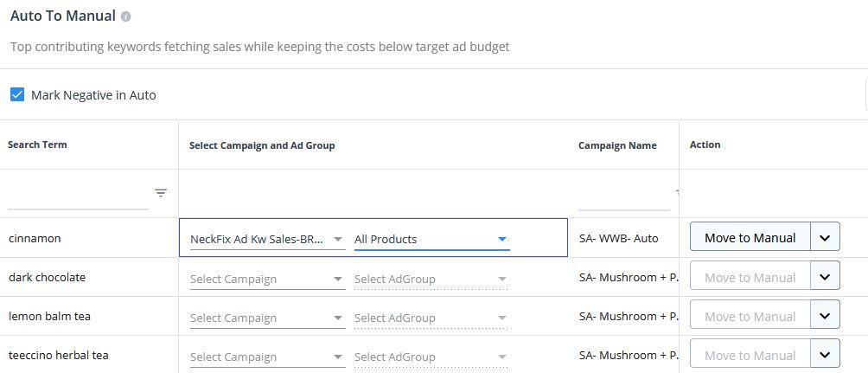The width and height of the screenshot is (868, 373).
Task: Expand action arrow next to cinnamon's Move to Manual
Action: (x=825, y=237)
